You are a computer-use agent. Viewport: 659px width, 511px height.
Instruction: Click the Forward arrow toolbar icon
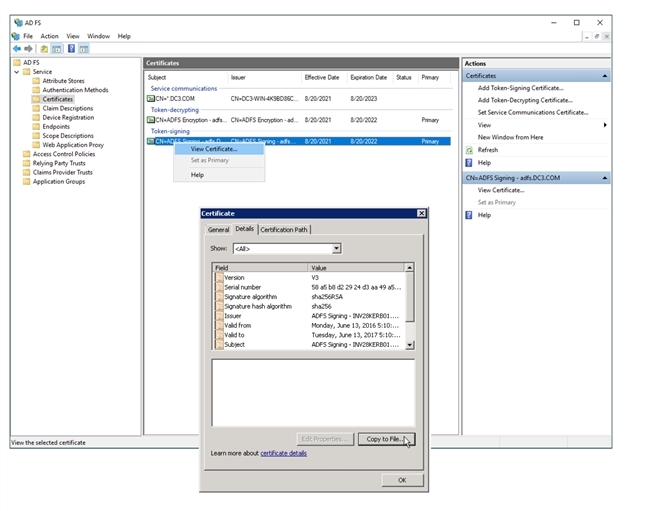[x=29, y=48]
